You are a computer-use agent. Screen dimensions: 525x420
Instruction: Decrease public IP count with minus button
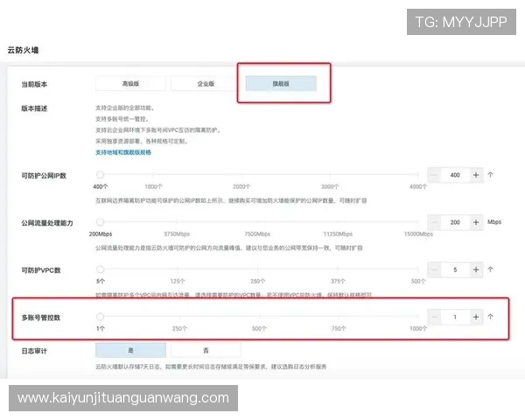point(434,175)
